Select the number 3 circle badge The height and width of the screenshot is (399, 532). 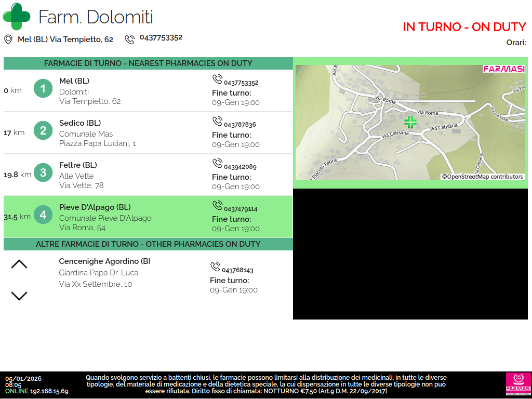tap(43, 173)
